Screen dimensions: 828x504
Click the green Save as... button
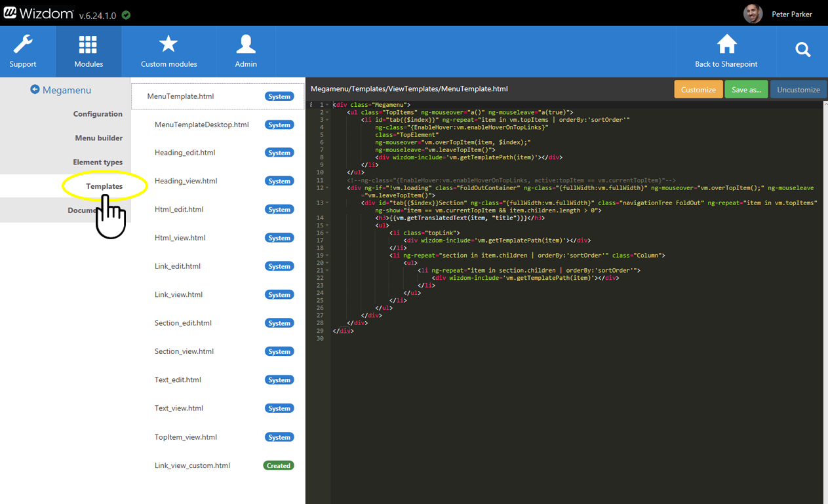[746, 90]
